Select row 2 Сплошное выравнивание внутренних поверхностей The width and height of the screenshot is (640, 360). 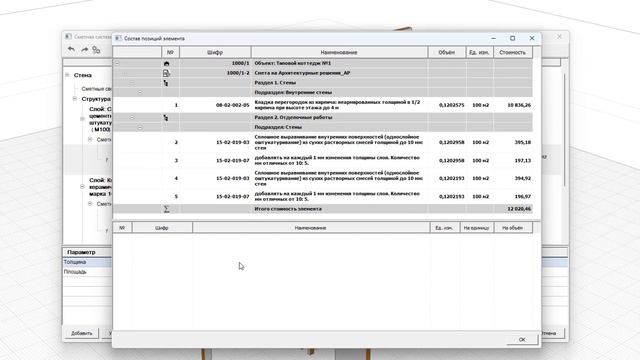click(322, 142)
